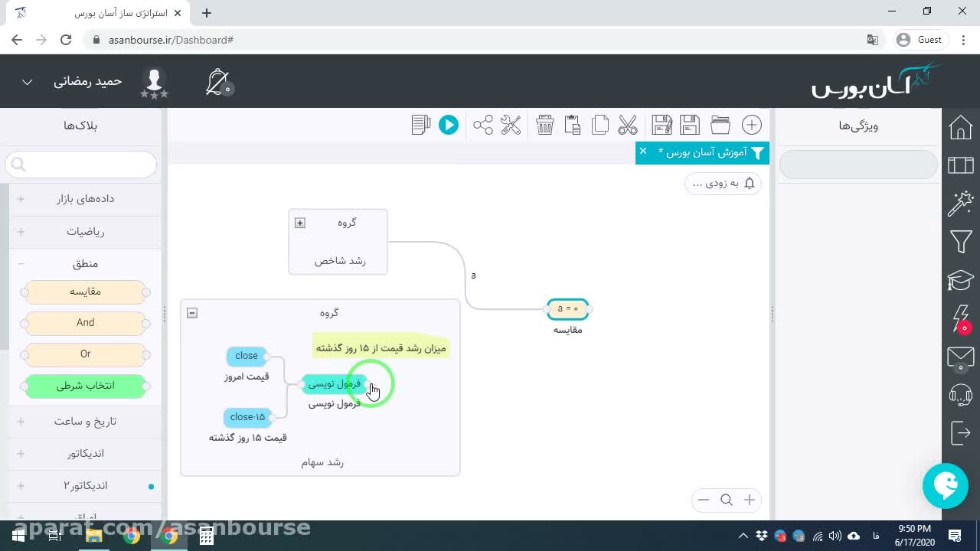Viewport: 980px width, 551px height.
Task: Select the مقایسه block in blocks panel
Action: 85,292
